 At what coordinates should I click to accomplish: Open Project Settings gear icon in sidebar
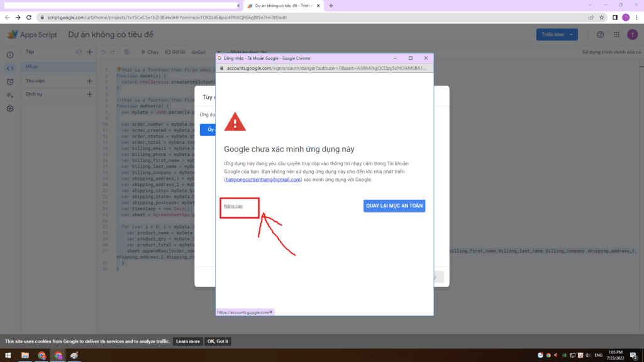10,109
